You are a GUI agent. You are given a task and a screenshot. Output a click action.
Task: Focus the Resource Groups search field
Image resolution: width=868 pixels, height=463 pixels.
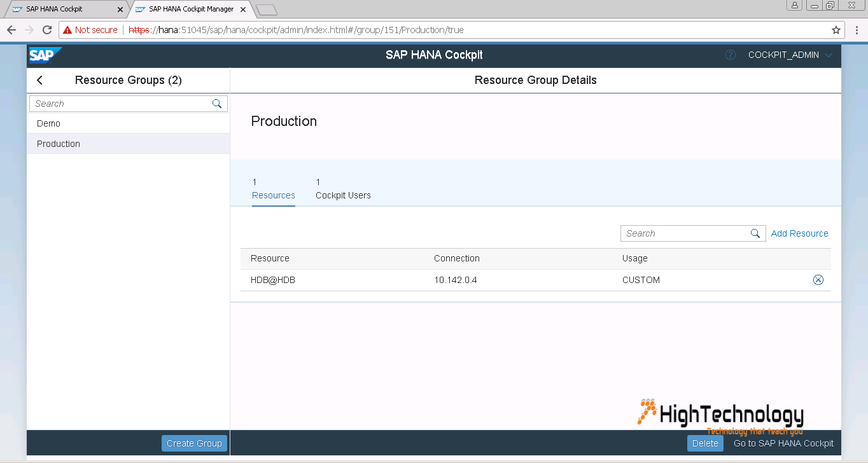(x=128, y=104)
